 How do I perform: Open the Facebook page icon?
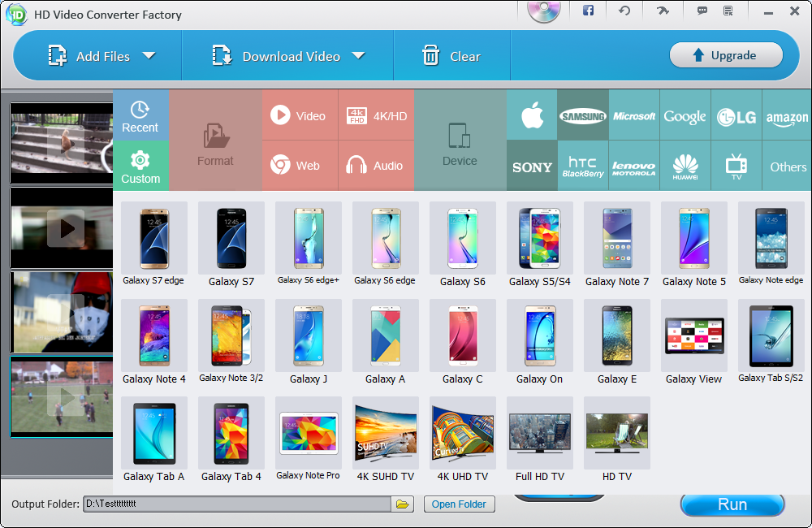pyautogui.click(x=588, y=11)
